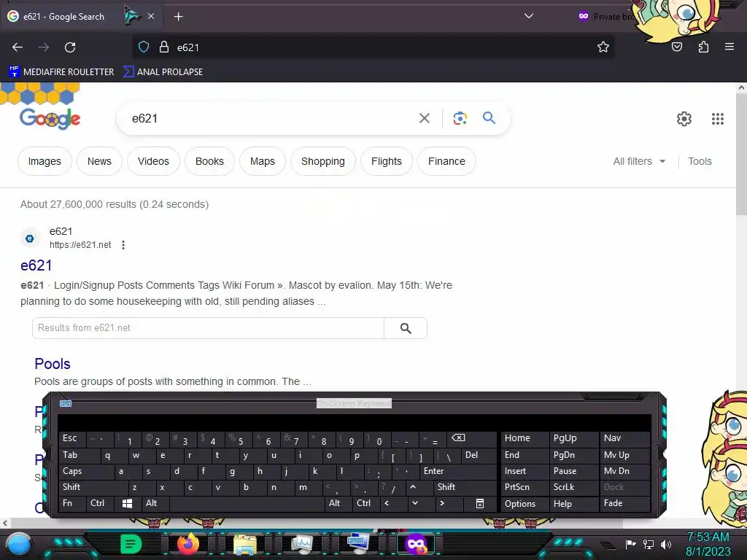
Task: Save page to Pocket icon
Action: click(x=677, y=47)
